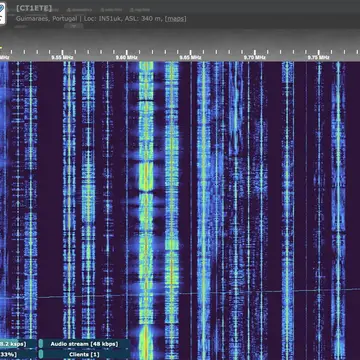
Task: Tune to the waterfall signal near 9.765 MHz
Action: pos(338,210)
